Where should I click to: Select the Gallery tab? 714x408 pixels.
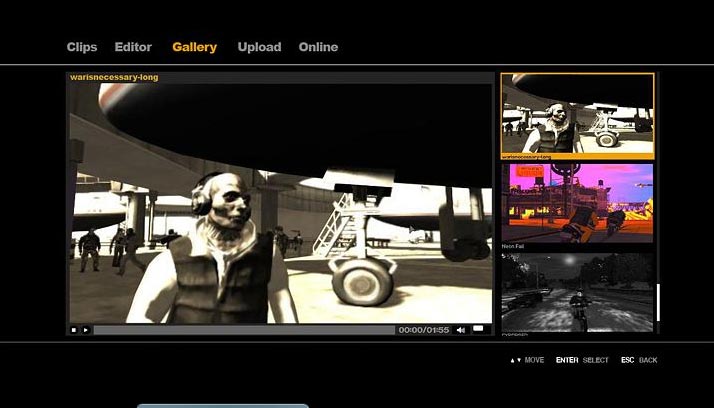click(194, 47)
